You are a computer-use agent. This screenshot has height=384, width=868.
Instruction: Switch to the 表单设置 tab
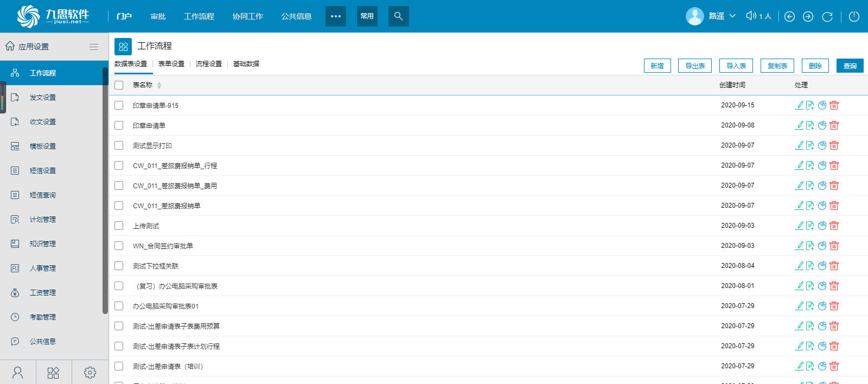171,64
